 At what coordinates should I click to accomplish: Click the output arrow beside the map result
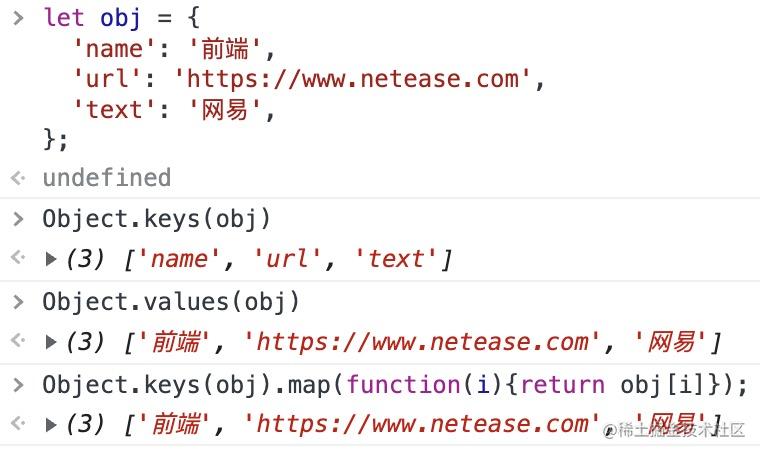click(18, 423)
